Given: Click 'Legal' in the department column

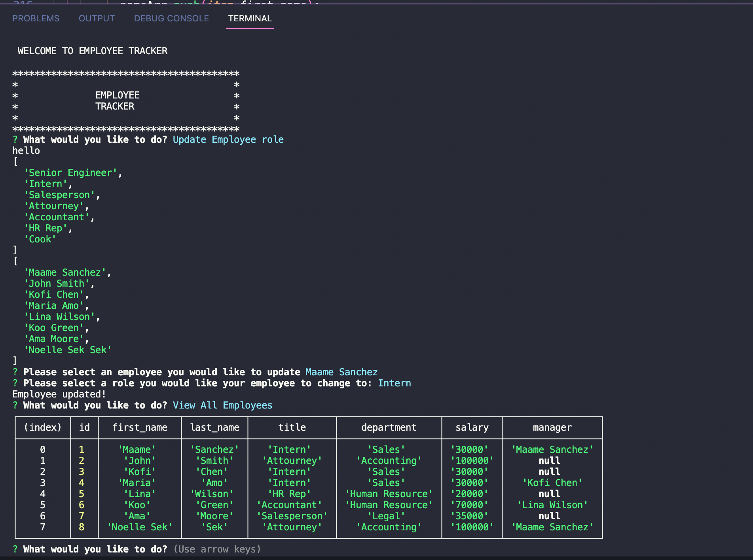Looking at the screenshot, I should [x=386, y=516].
